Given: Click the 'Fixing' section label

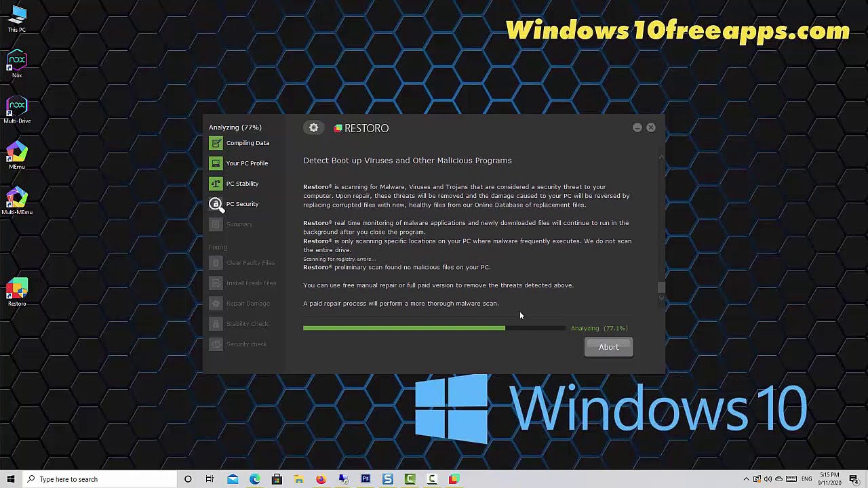Looking at the screenshot, I should [218, 247].
